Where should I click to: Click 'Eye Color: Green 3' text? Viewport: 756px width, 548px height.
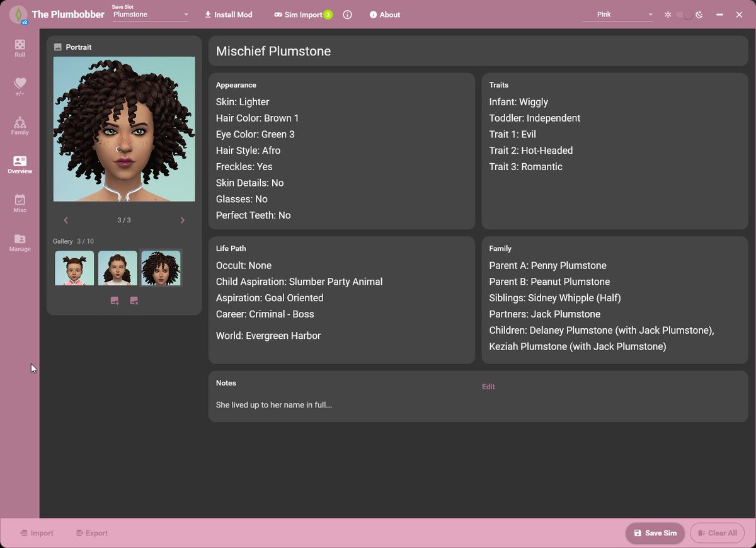pos(255,134)
